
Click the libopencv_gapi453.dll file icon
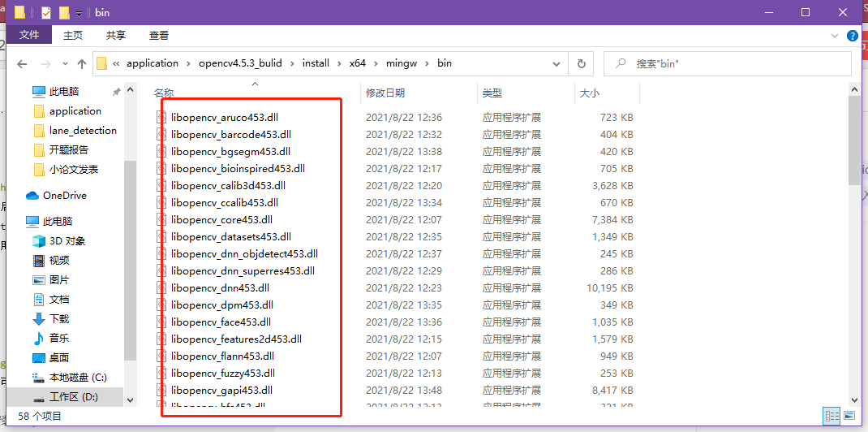161,390
